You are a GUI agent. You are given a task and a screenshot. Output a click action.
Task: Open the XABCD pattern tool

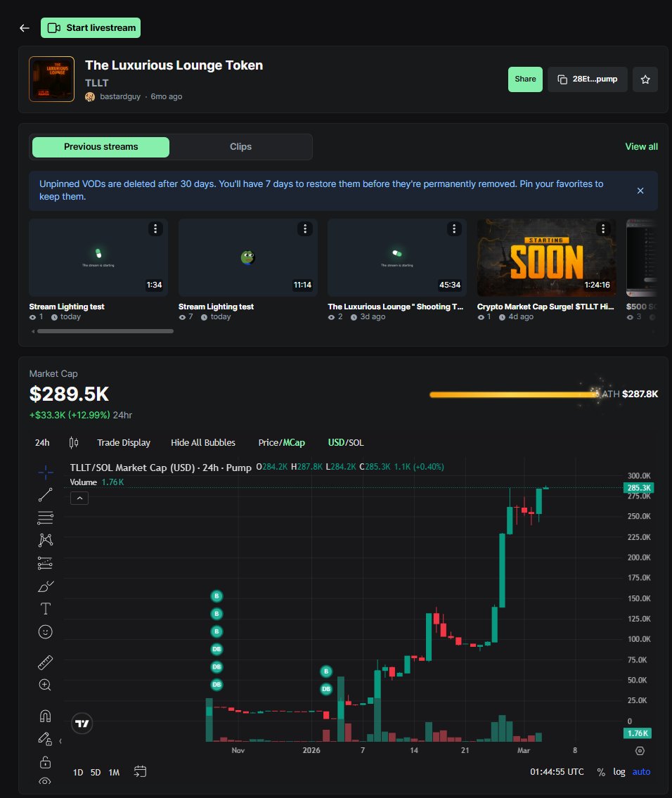click(x=45, y=539)
